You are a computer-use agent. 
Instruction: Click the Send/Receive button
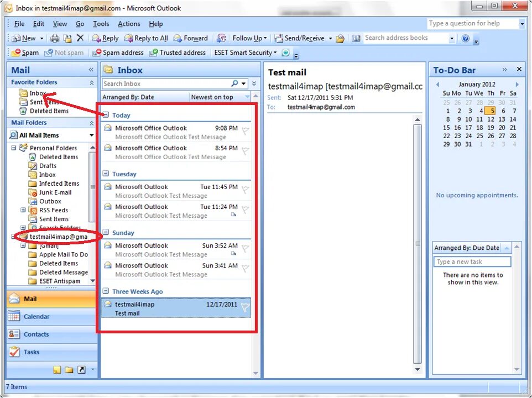[299, 38]
